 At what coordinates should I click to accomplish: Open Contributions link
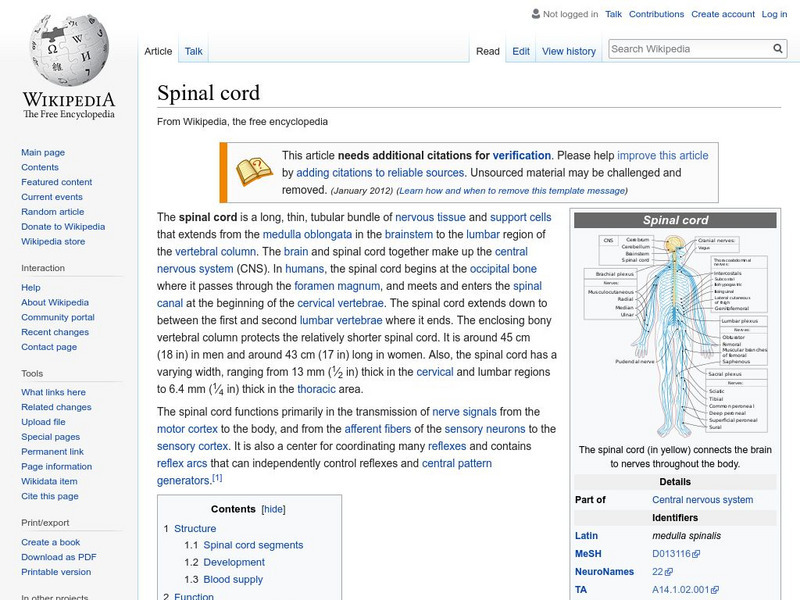click(x=656, y=14)
